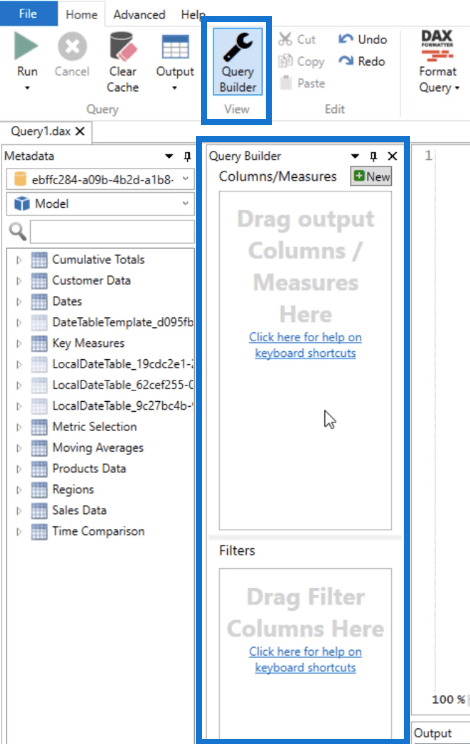470x744 pixels.
Task: Expand the Key Measures table node
Action: pos(19,343)
